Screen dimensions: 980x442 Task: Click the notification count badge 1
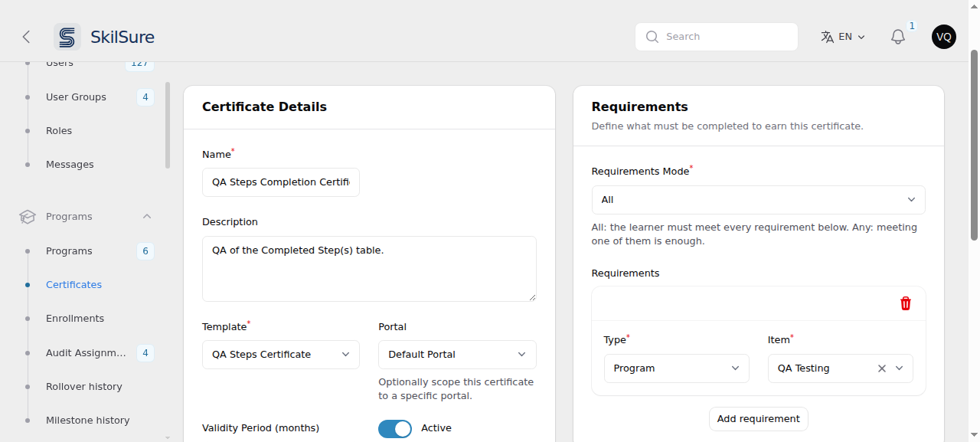(x=912, y=26)
